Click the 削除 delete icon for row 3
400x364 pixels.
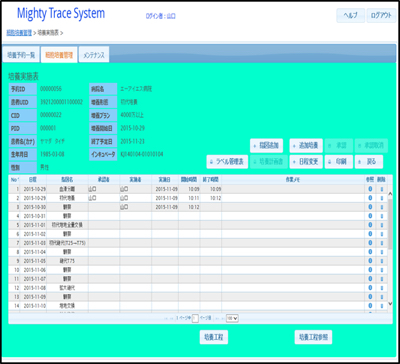pos(382,207)
